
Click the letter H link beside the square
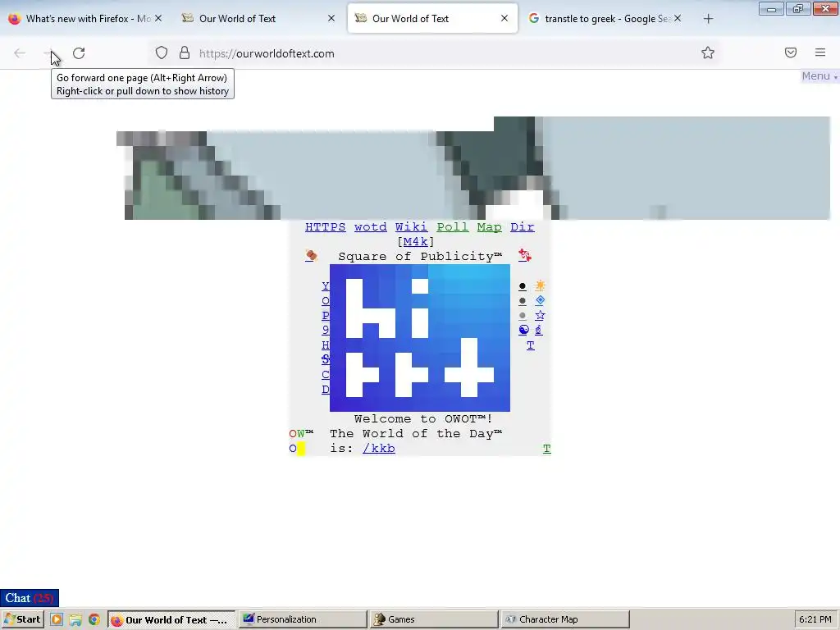pos(325,345)
